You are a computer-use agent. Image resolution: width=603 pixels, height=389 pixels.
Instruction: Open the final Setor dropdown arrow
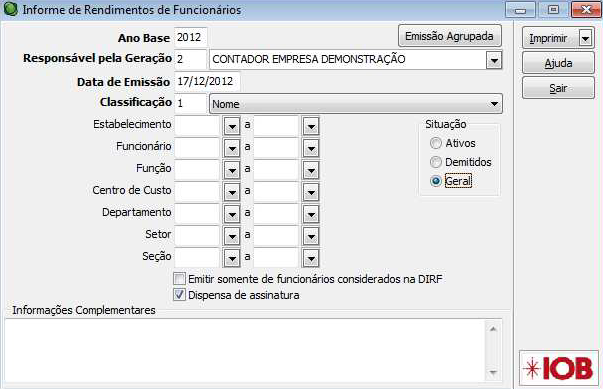point(311,236)
